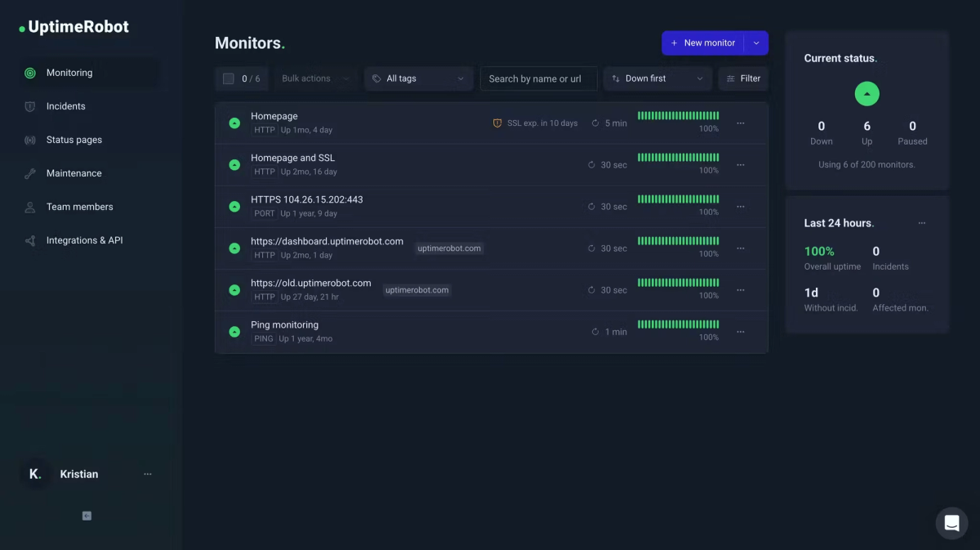The width and height of the screenshot is (980, 550).
Task: Open the Bulk actions dropdown
Action: [315, 78]
